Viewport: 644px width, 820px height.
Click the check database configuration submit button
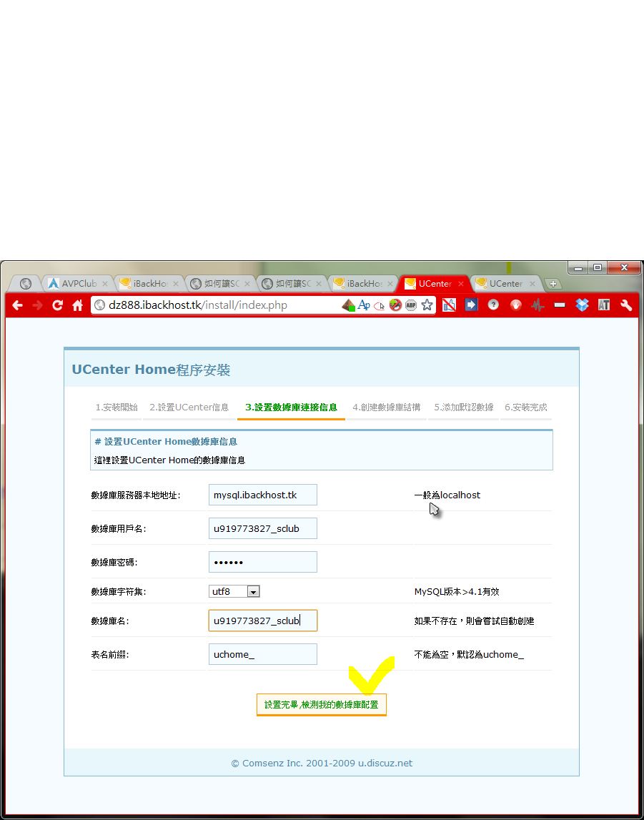[x=321, y=705]
